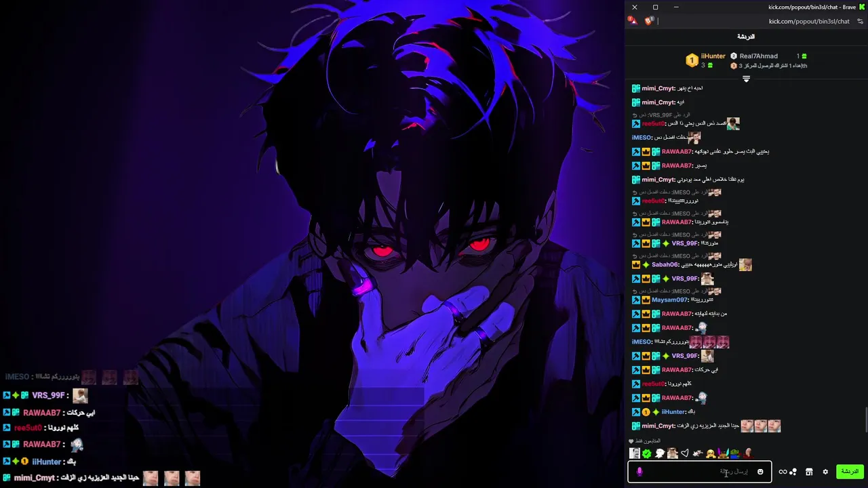Insert the man's face photo emote
The image size is (868, 488).
[673, 453]
